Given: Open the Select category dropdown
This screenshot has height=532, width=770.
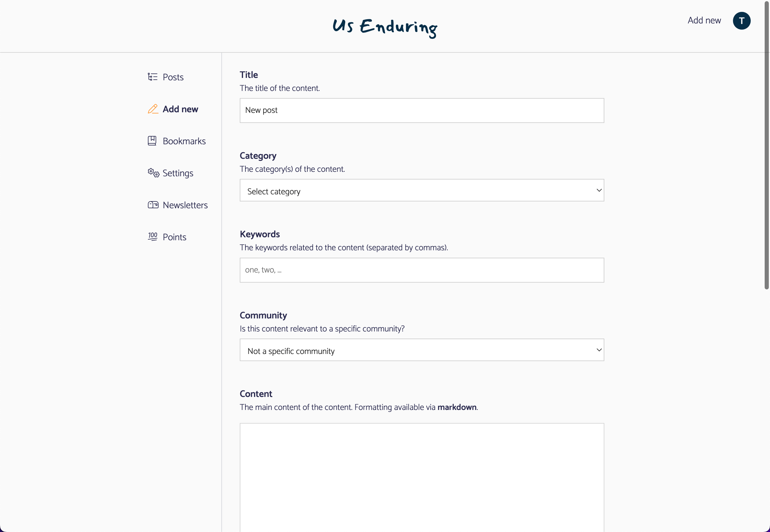Looking at the screenshot, I should pos(421,190).
